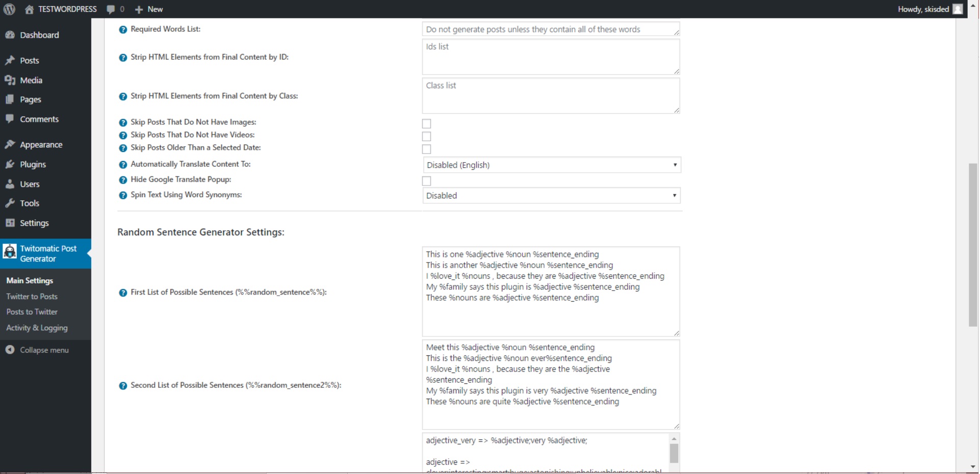Click the Twitomatic Post Generator robot icon

pos(10,251)
